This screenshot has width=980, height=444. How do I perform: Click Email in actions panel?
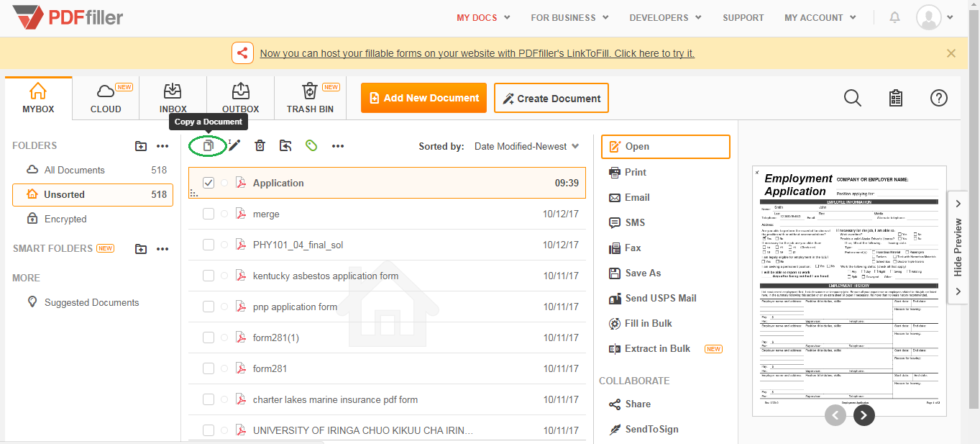click(629, 197)
